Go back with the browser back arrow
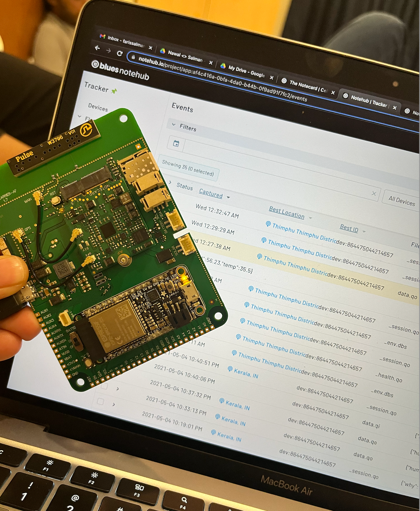The height and width of the screenshot is (511, 420). pos(98,48)
